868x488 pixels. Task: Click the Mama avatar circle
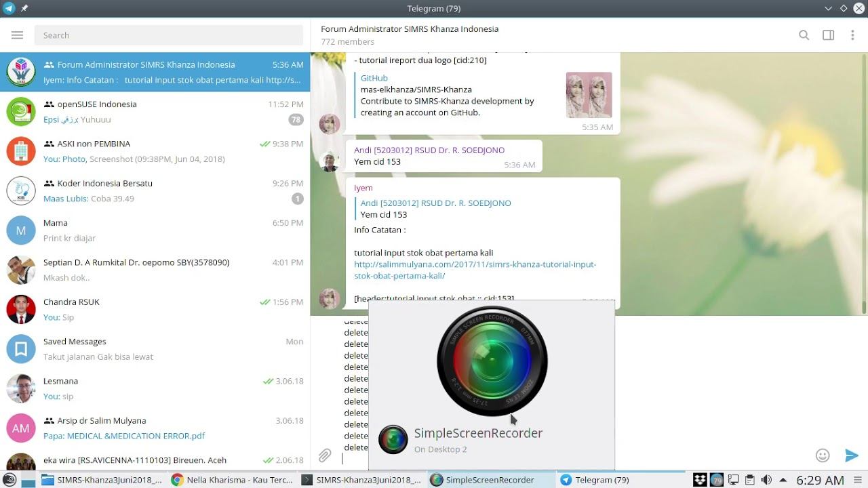pyautogui.click(x=21, y=230)
